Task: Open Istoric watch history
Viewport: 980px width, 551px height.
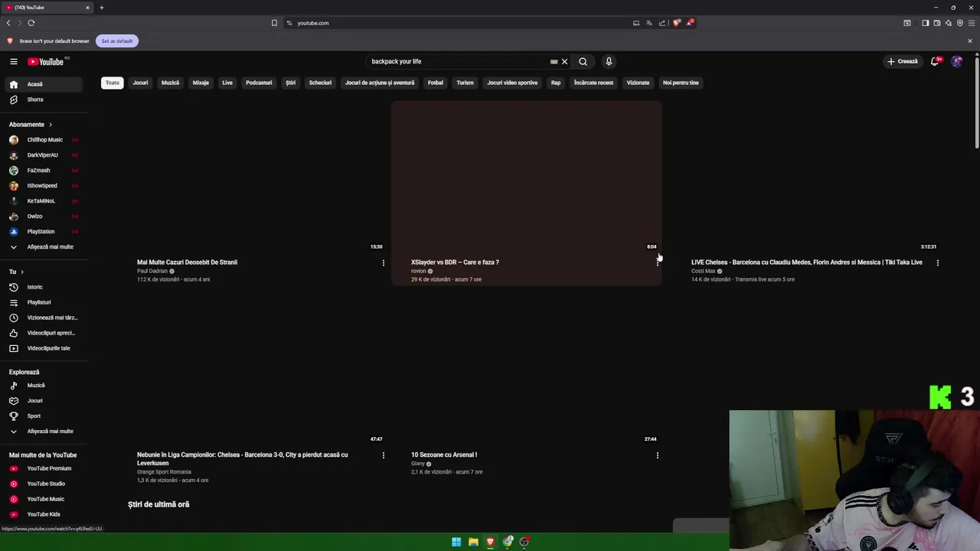Action: point(44,287)
